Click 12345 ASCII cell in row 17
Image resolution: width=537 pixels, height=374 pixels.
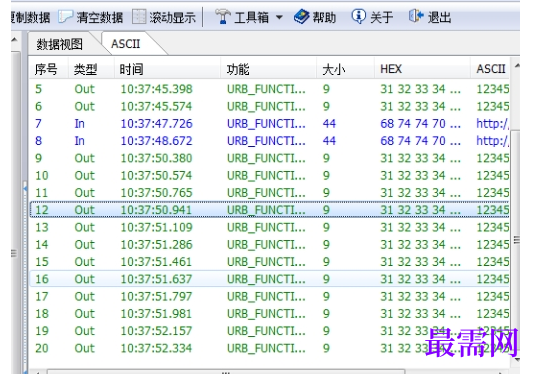pyautogui.click(x=492, y=296)
